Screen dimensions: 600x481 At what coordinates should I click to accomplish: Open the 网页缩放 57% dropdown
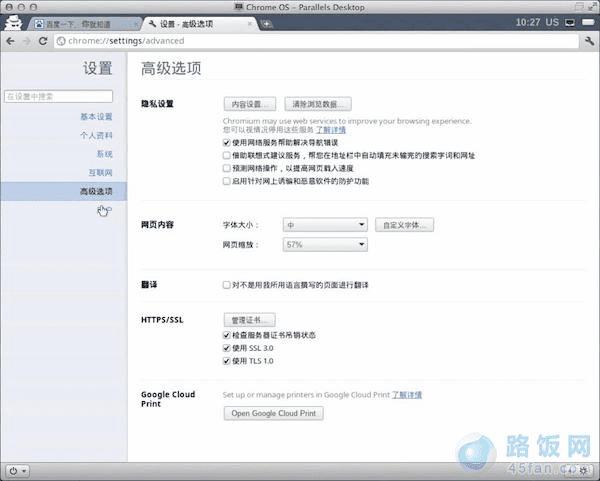(325, 245)
